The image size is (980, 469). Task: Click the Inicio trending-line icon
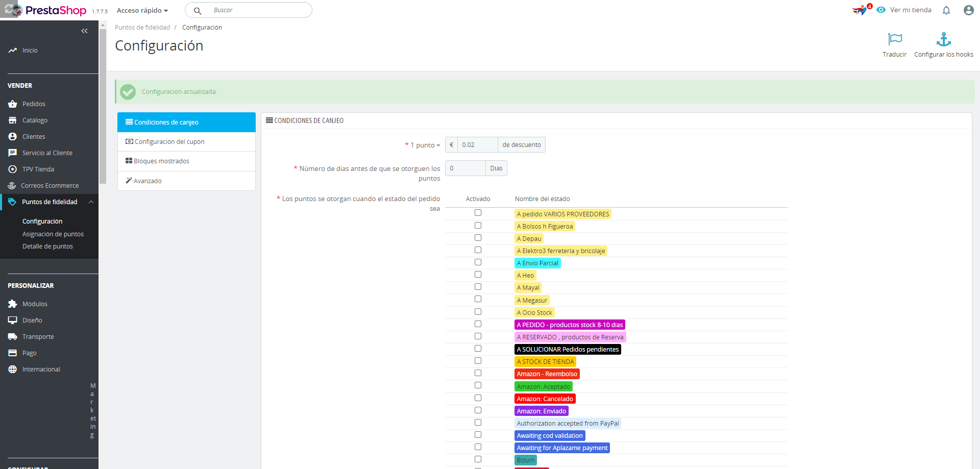[13, 51]
